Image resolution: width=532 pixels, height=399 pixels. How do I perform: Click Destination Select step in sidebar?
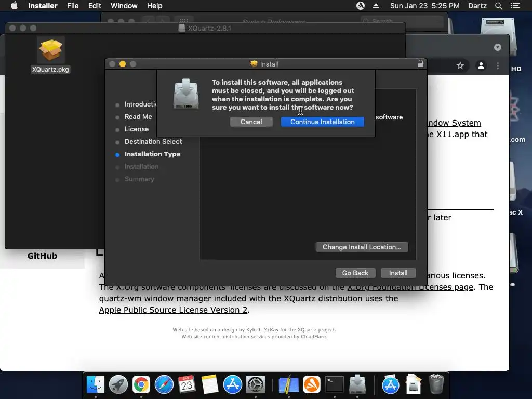[153, 141]
